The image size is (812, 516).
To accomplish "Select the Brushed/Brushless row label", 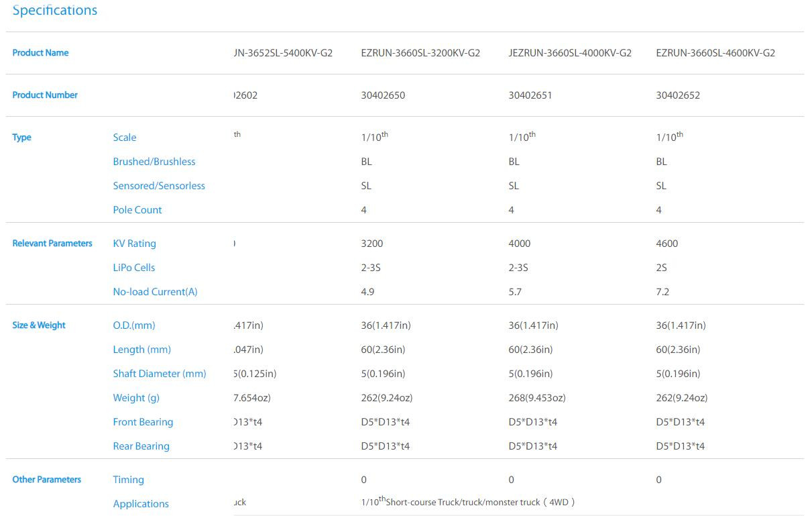I will pos(154,162).
